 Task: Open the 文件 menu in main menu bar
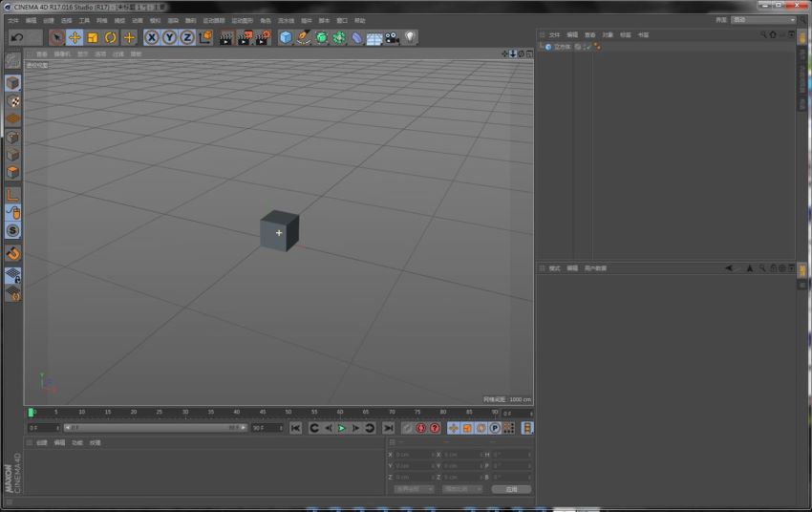pyautogui.click(x=13, y=21)
